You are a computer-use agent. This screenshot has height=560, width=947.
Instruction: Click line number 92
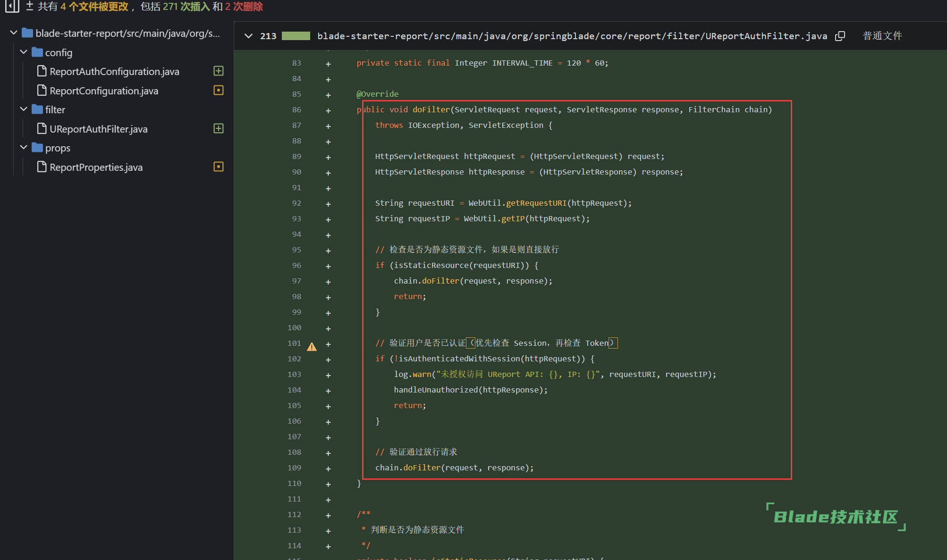point(296,203)
